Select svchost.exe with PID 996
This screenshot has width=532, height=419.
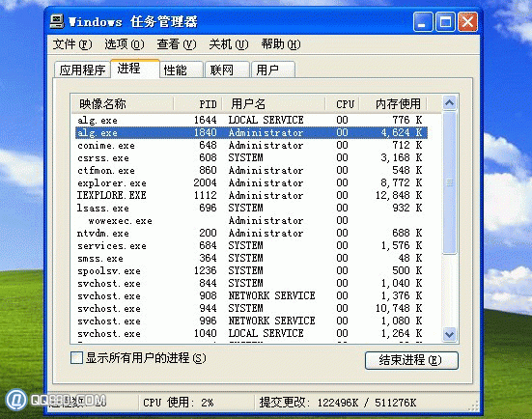click(251, 321)
